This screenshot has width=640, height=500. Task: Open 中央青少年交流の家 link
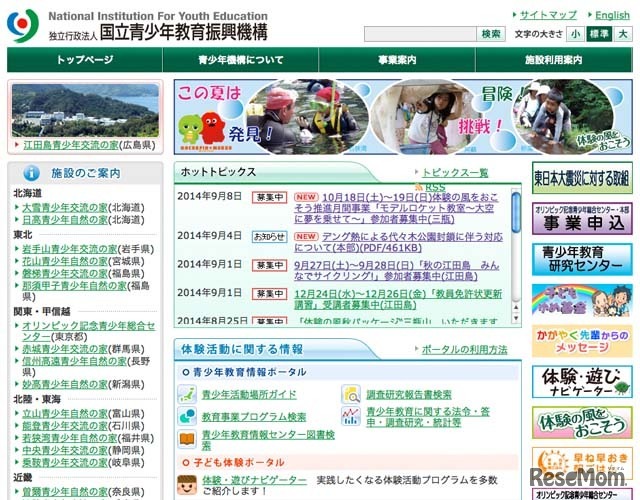point(65,450)
